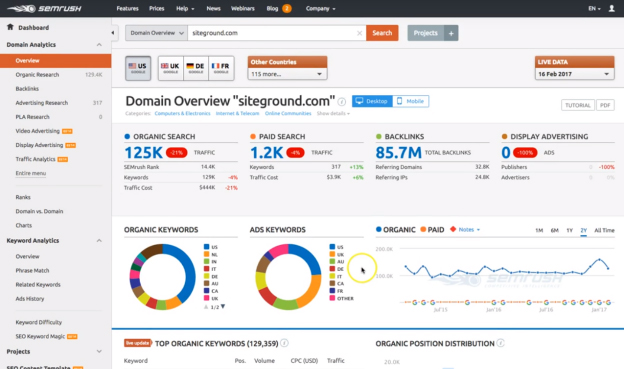This screenshot has height=369, width=624.
Task: Switch to Desktop view
Action: [372, 101]
